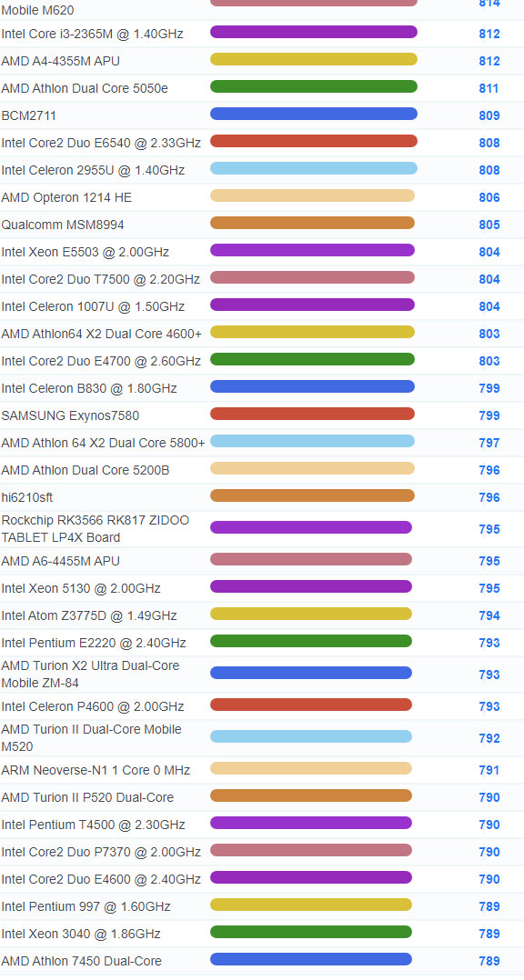Screen dimensions: 524x980
Task: Click score 811 for AMD Athlon 5050e
Action: click(489, 89)
